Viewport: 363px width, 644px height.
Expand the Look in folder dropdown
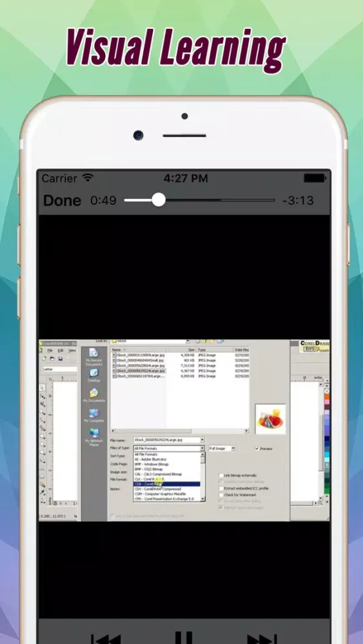pyautogui.click(x=188, y=341)
